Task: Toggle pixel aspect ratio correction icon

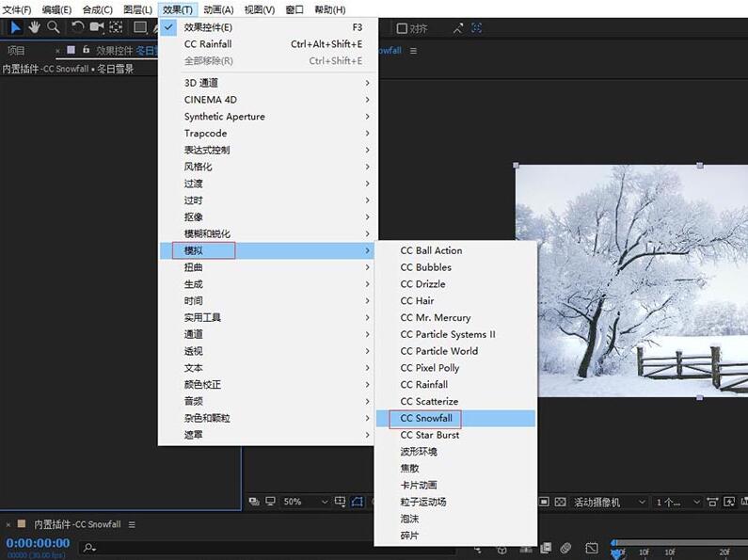Action: (x=712, y=502)
